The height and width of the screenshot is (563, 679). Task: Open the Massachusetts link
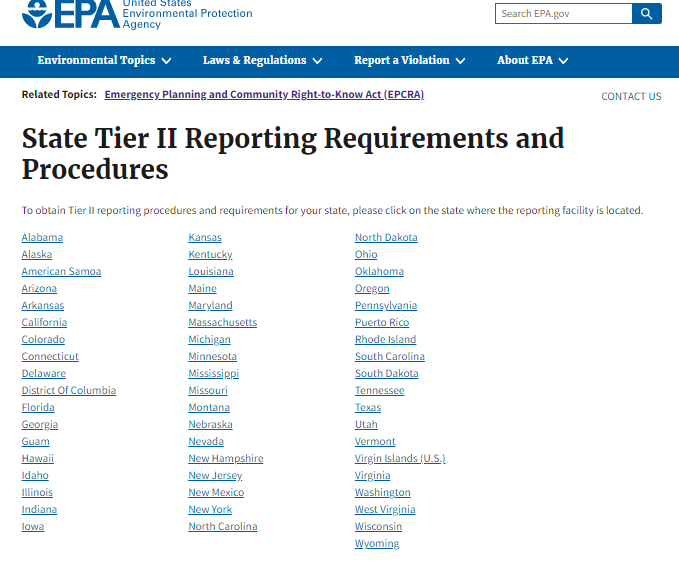tap(223, 322)
